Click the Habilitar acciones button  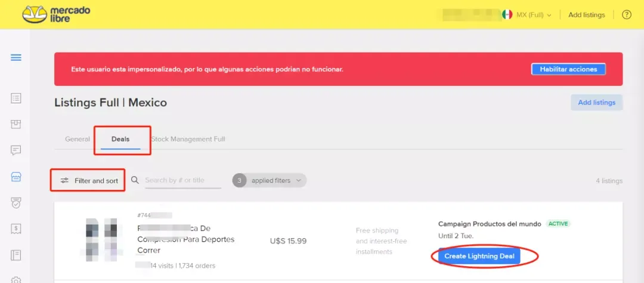(x=568, y=69)
